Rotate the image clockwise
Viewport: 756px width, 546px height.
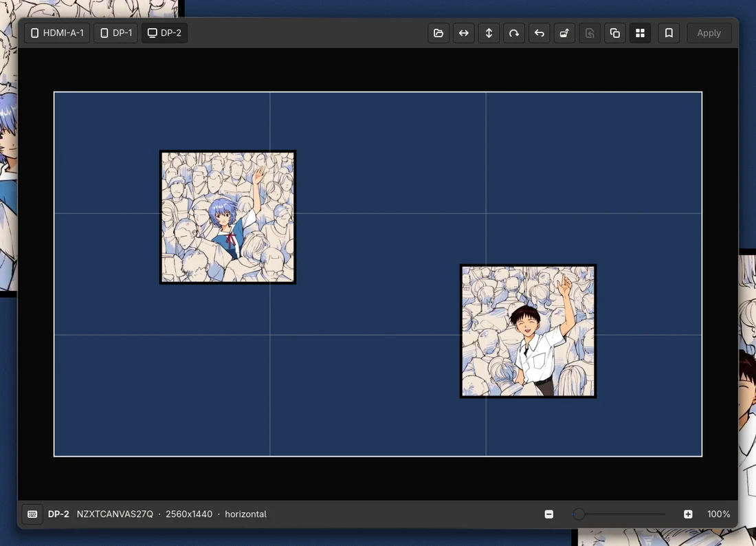(514, 33)
